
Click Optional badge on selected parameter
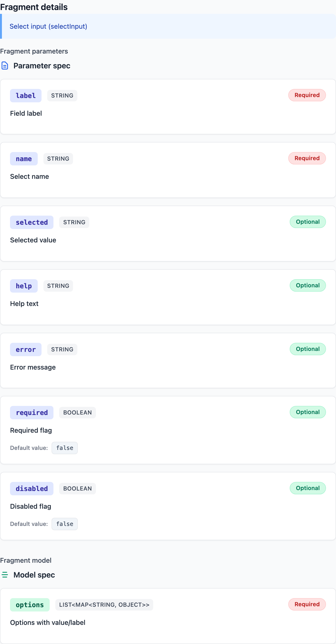pos(308,222)
